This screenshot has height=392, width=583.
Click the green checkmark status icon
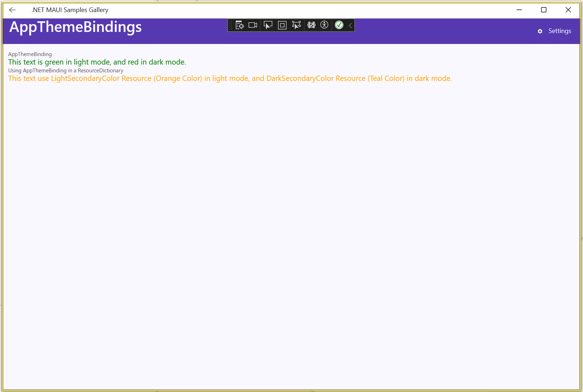click(x=339, y=25)
